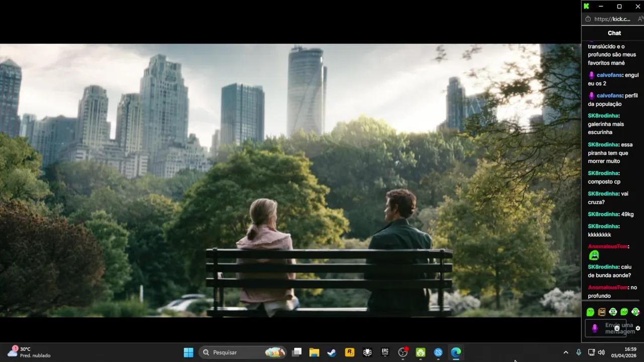The height and width of the screenshot is (362, 644).
Task: Open SK8rodinha profile from "49kg" message
Action: pos(603,215)
